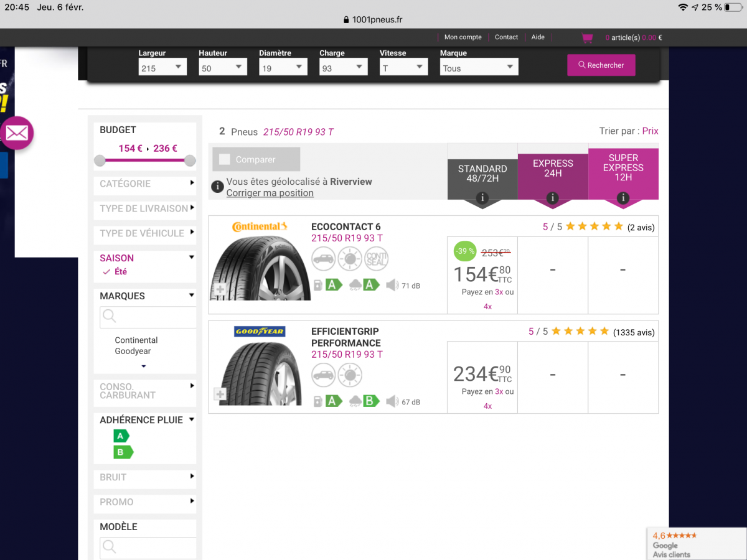Show info for Super Express 12H delivery
The width and height of the screenshot is (747, 560).
(623, 198)
